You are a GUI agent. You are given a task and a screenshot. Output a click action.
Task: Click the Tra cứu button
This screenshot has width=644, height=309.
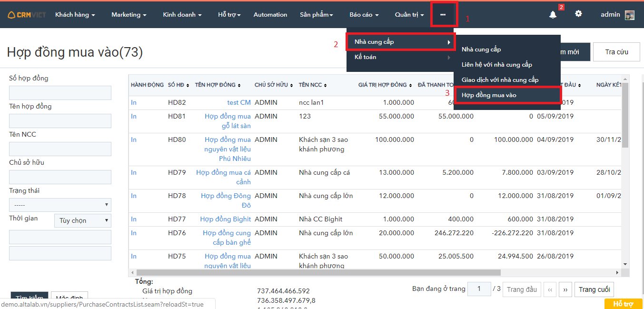616,52
